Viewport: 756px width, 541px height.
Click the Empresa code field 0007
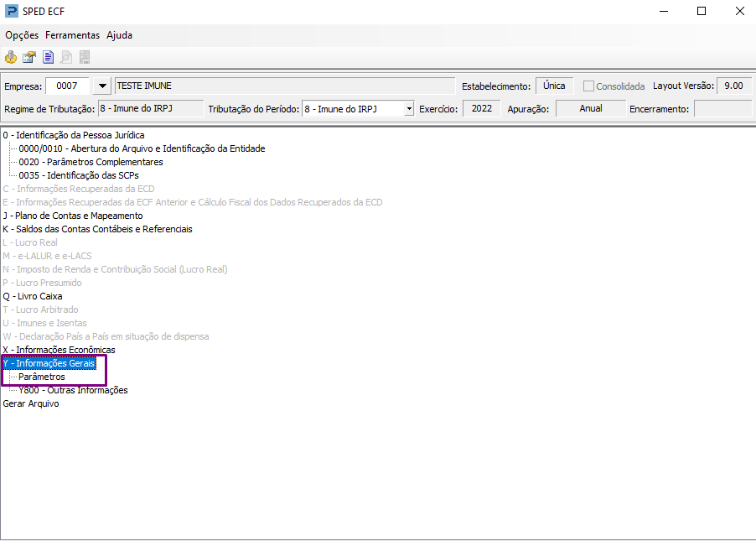[67, 86]
